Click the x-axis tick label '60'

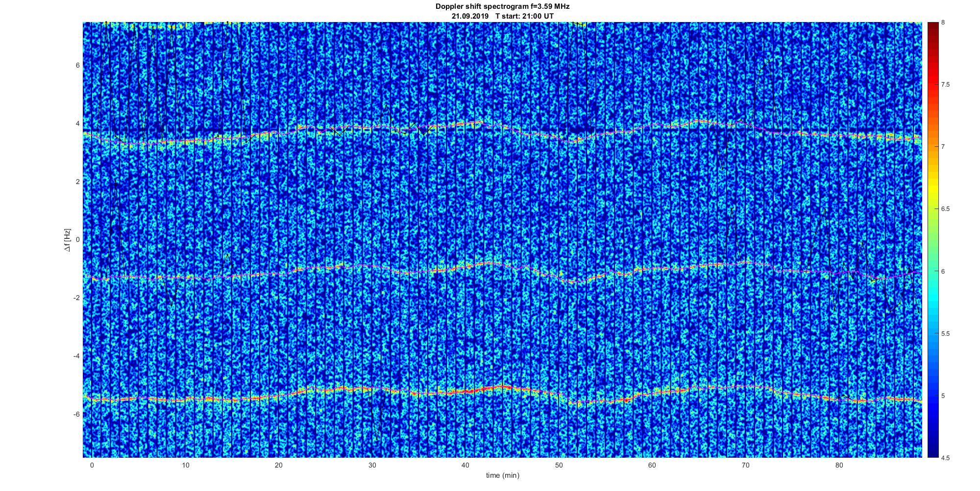pos(652,465)
